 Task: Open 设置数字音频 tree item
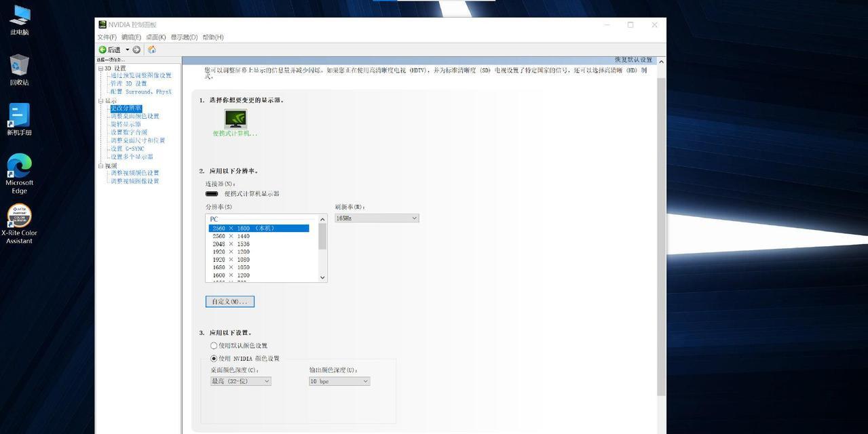coord(129,132)
